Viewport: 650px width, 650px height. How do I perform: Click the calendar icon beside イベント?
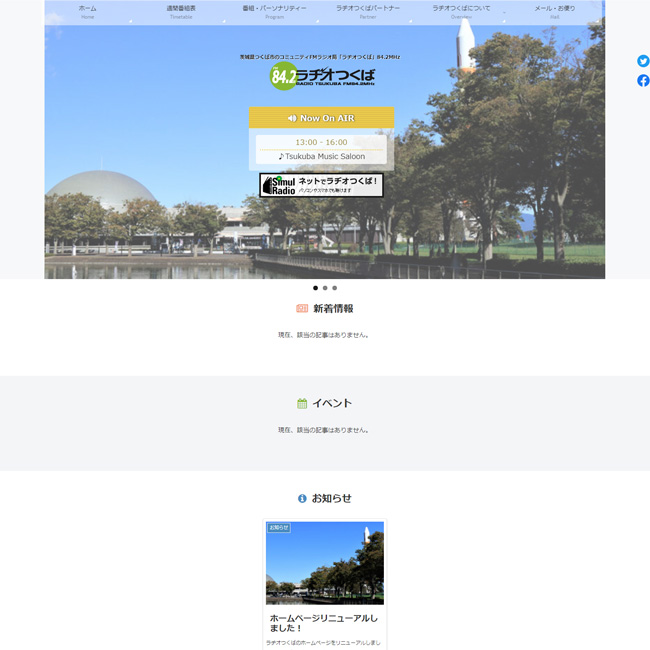(302, 404)
